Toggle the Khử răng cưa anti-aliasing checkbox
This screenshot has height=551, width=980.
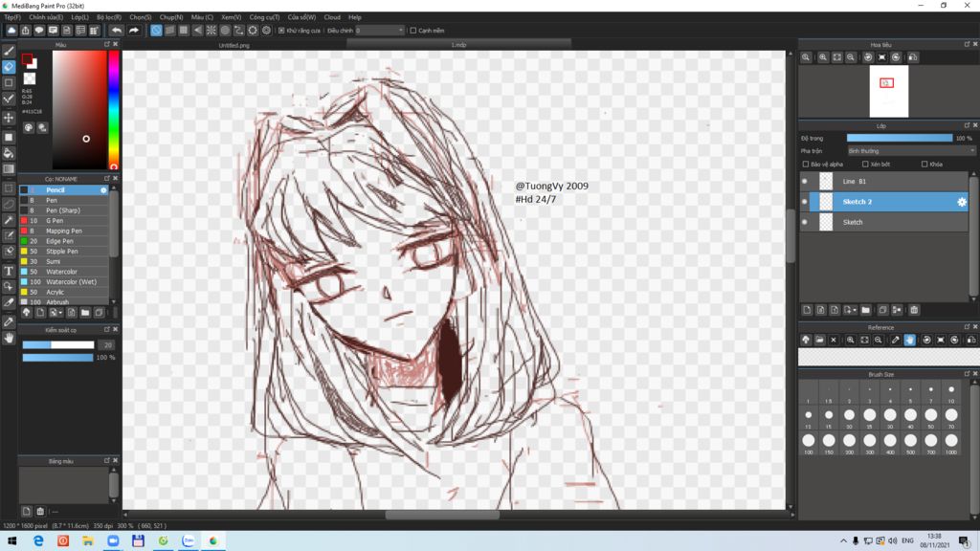tap(281, 30)
